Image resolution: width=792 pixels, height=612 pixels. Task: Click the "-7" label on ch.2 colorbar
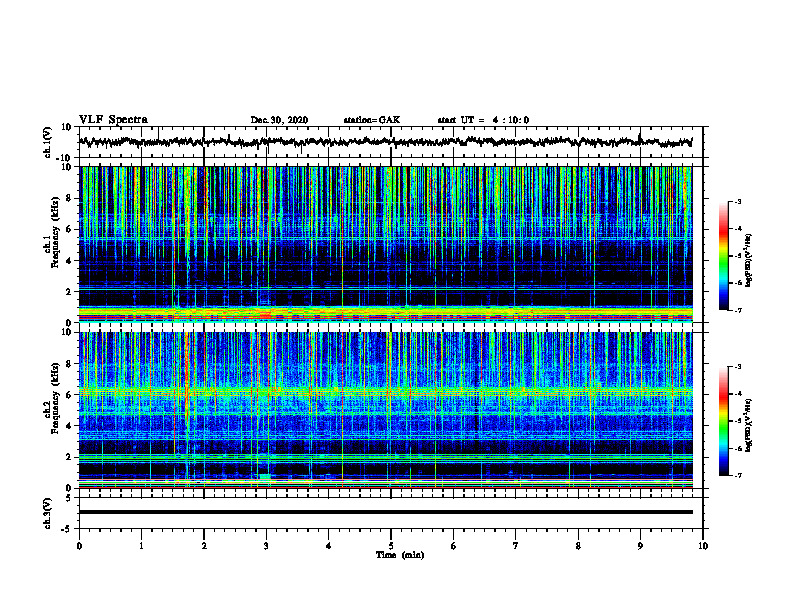click(738, 475)
